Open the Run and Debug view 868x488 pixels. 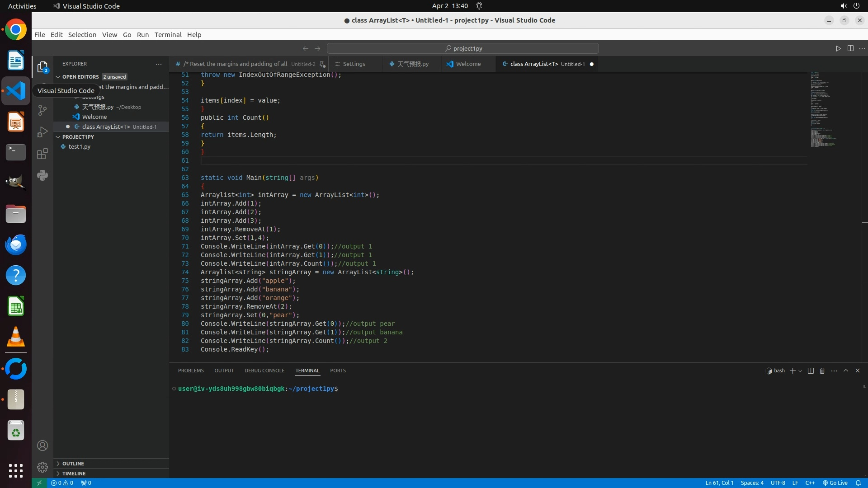pyautogui.click(x=42, y=132)
